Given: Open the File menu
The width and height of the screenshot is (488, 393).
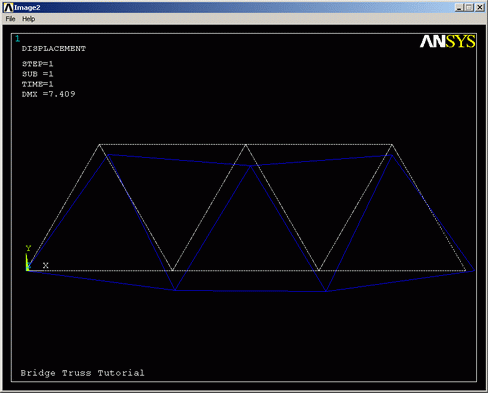Looking at the screenshot, I should [x=10, y=19].
